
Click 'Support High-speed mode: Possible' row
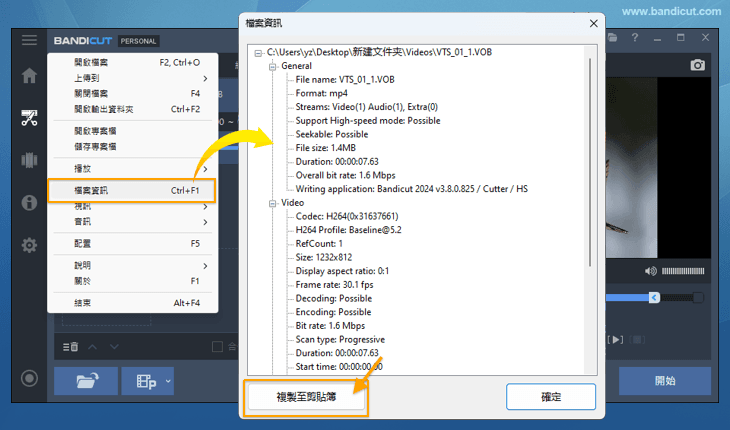coord(368,121)
